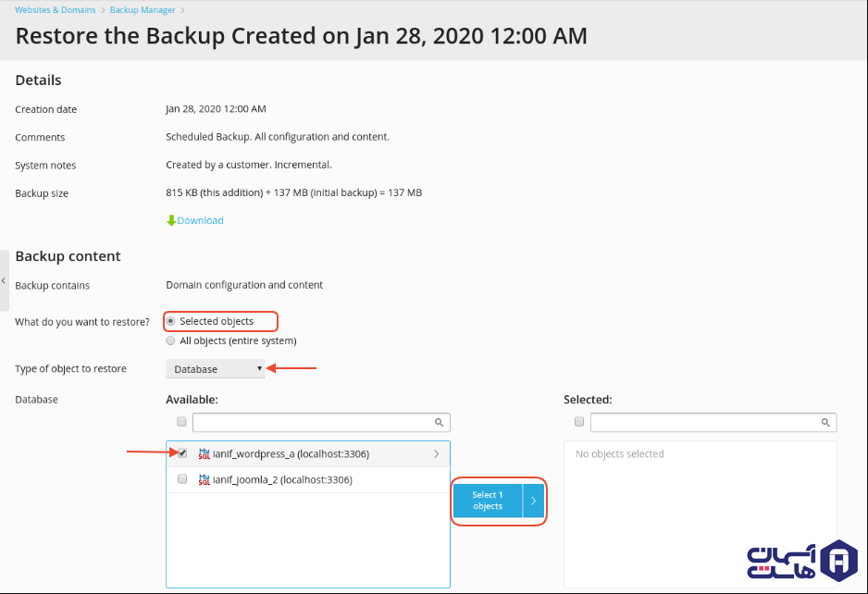Uncheck the ianif_wordpress_a database checkbox

click(x=182, y=452)
